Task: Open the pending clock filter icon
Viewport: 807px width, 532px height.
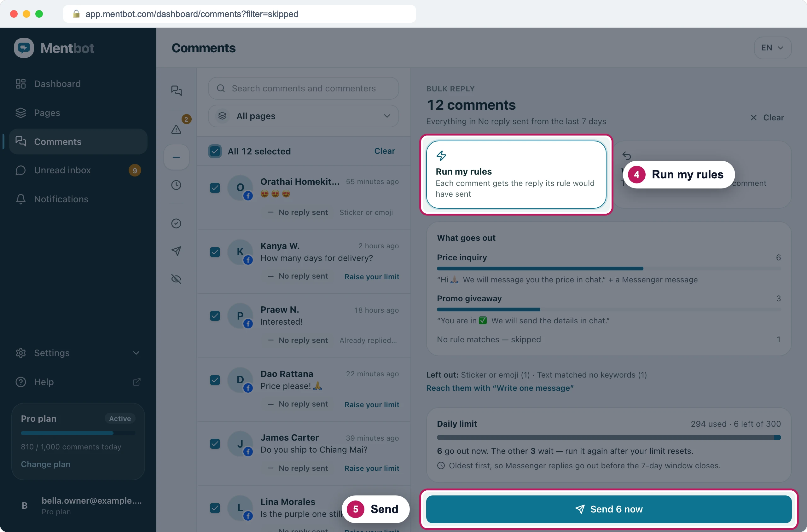Action: 176,185
